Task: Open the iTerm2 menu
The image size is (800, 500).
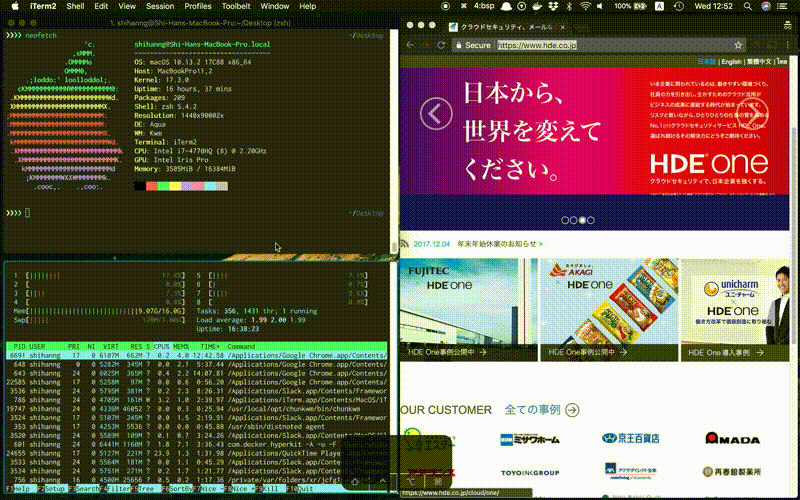Action: click(43, 6)
